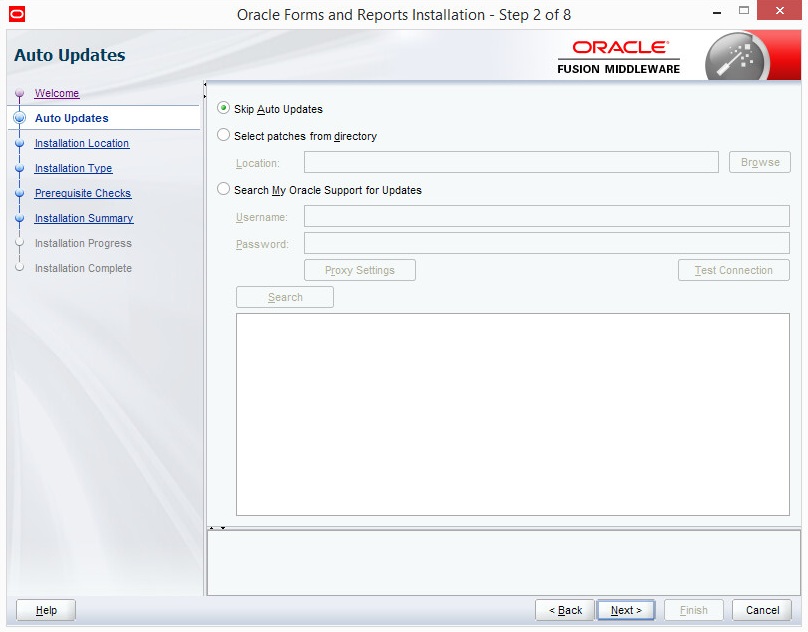
Task: Click the Oracle logo in the title bar
Action: point(16,14)
